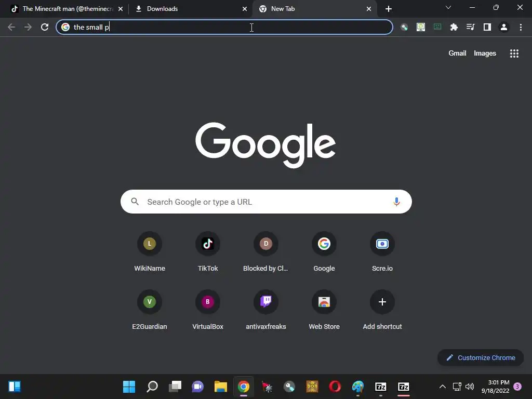Viewport: 532px width, 399px height.
Task: Close the Minecraft man TikTok tab
Action: [121, 9]
